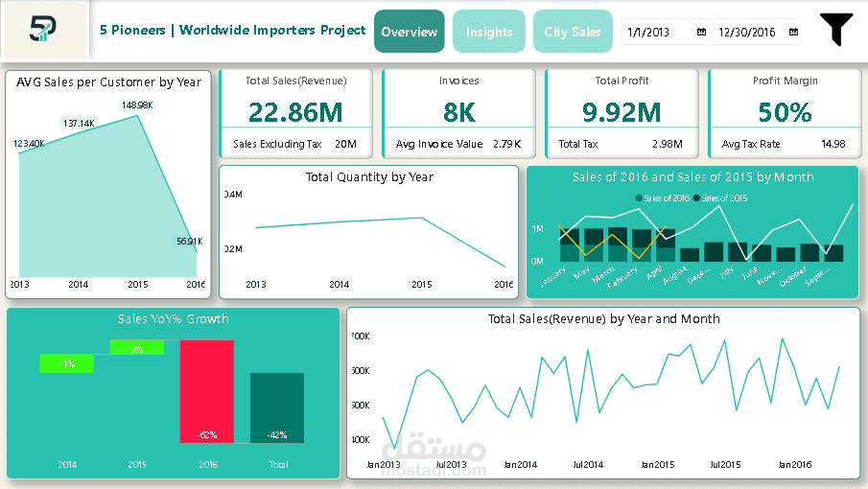Image resolution: width=868 pixels, height=489 pixels.
Task: Switch to the Overview tab
Action: click(x=410, y=32)
